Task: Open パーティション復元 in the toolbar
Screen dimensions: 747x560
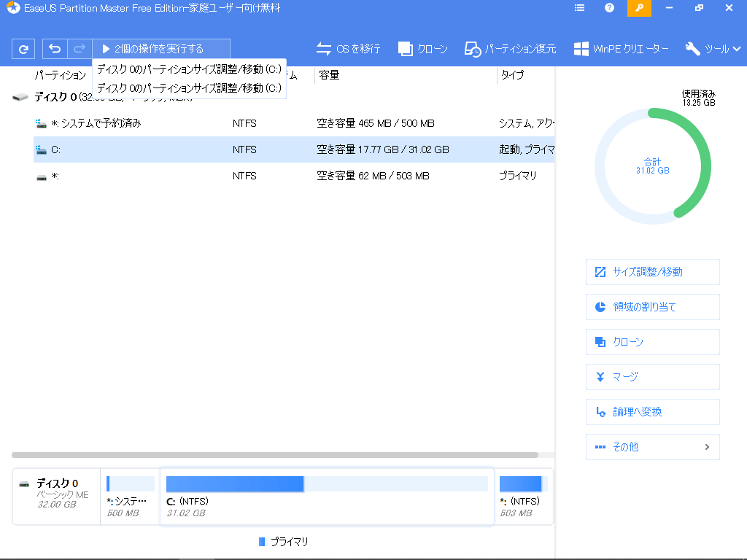Action: [x=510, y=49]
